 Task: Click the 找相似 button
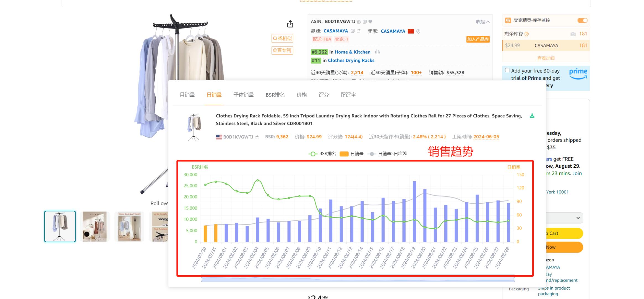(x=282, y=38)
